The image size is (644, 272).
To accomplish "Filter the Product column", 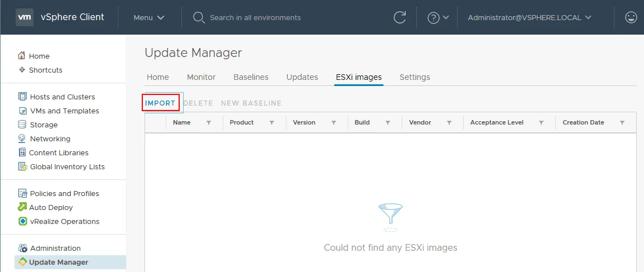I will point(271,122).
